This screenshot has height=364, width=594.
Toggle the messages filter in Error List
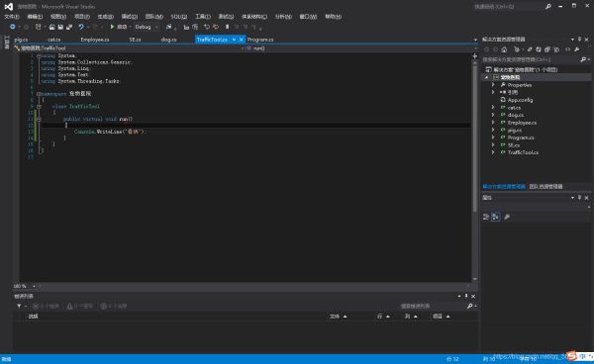point(114,306)
